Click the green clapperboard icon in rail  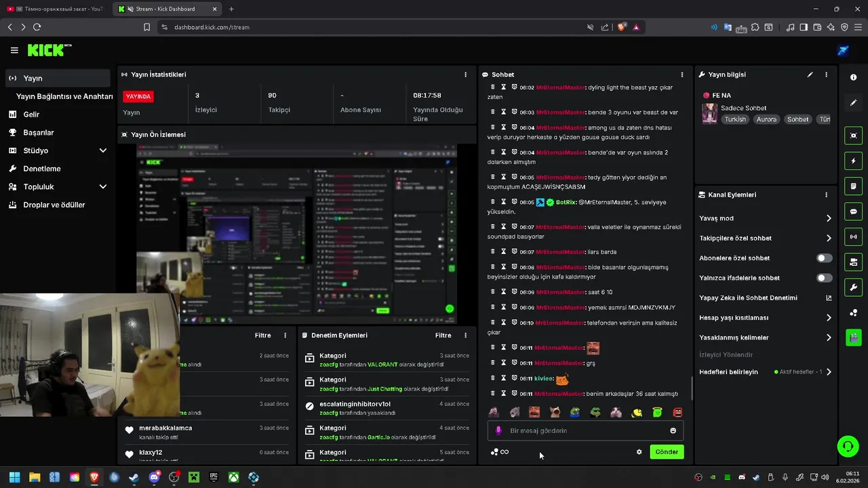coord(853,338)
